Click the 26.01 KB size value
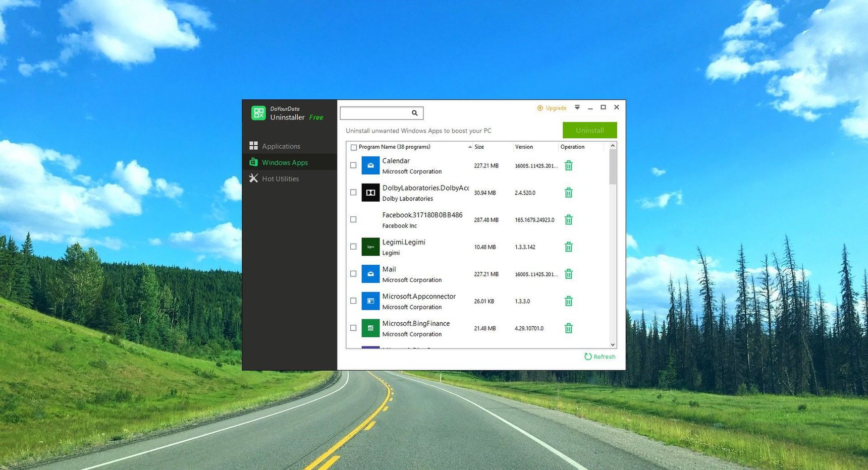Screen dimensions: 868x470 [x=484, y=302]
